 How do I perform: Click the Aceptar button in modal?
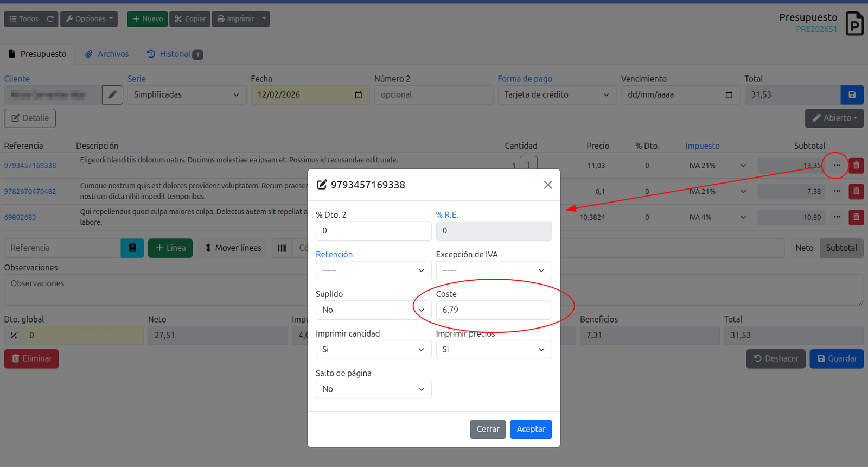531,430
